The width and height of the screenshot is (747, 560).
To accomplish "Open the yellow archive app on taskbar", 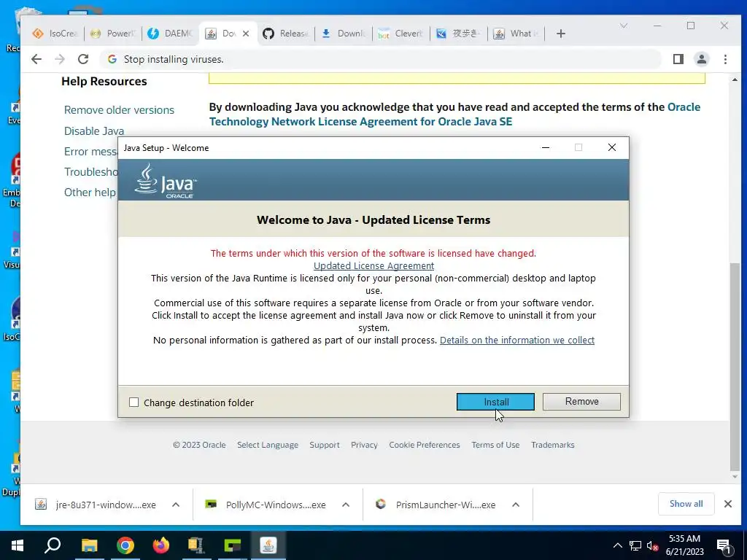I will coord(196,545).
